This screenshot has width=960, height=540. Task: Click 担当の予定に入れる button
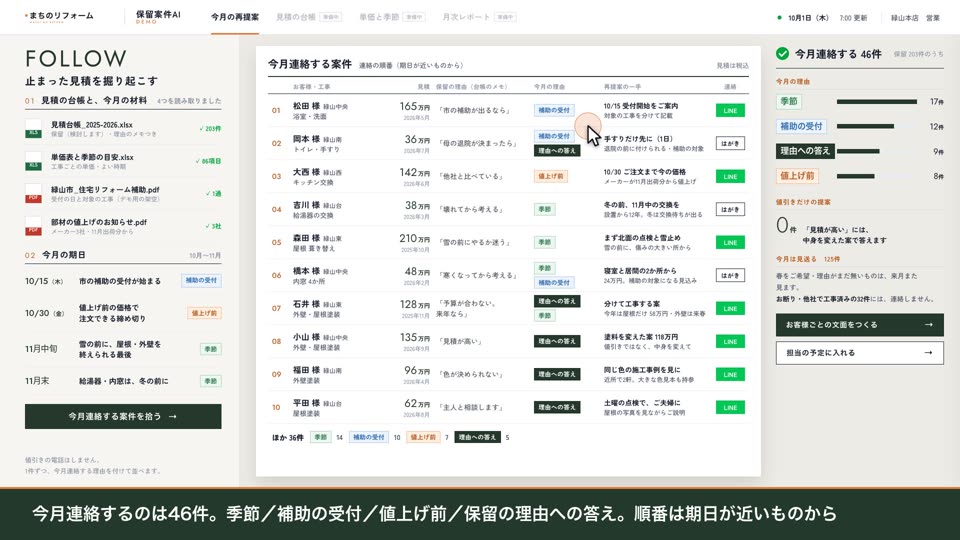pos(860,353)
